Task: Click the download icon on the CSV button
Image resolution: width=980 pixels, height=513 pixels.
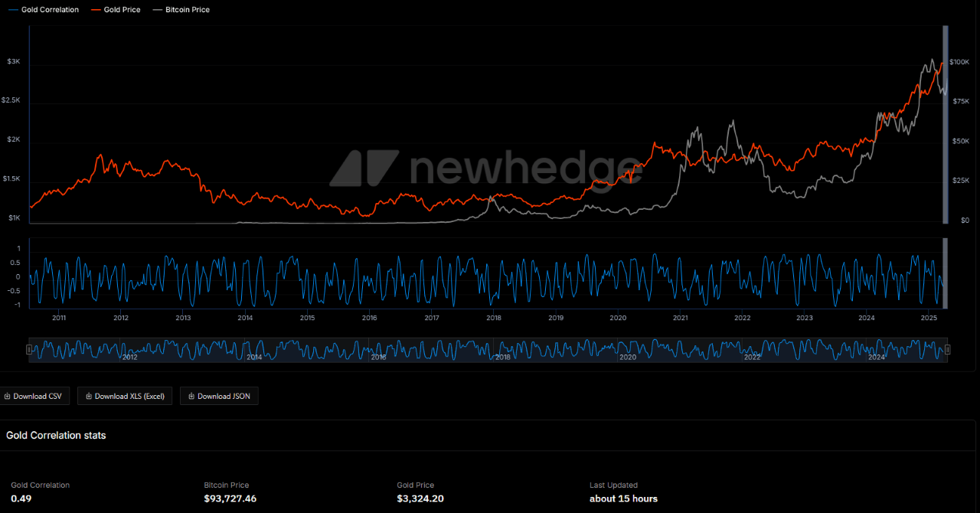Action: point(7,397)
